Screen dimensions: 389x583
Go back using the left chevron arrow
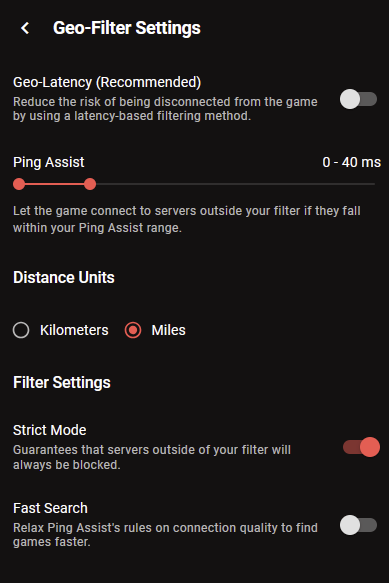(x=25, y=28)
